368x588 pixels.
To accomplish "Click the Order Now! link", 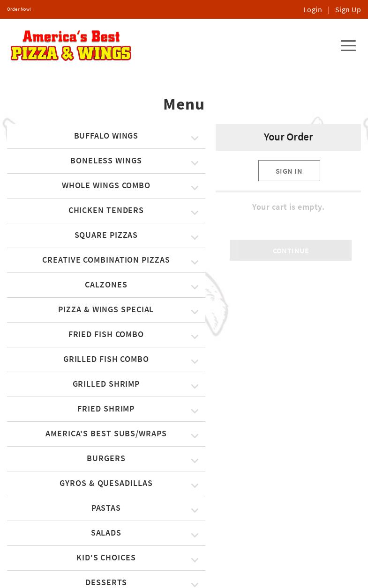I will (x=19, y=9).
